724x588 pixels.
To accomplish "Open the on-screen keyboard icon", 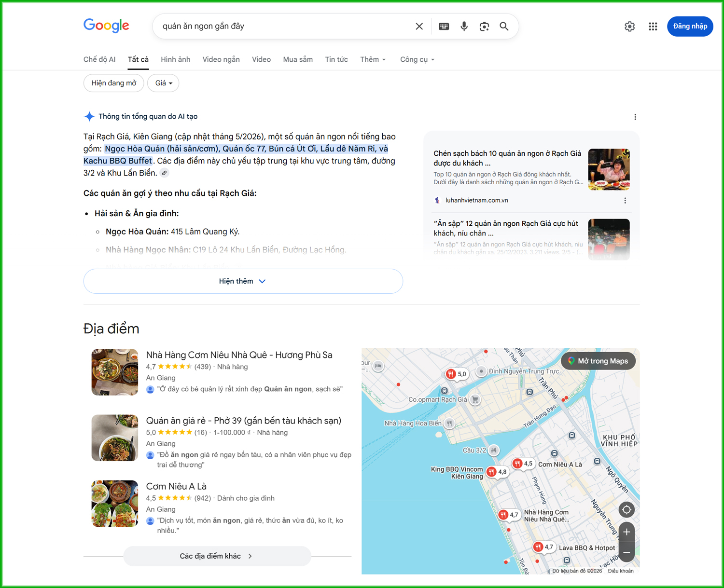I will point(444,26).
